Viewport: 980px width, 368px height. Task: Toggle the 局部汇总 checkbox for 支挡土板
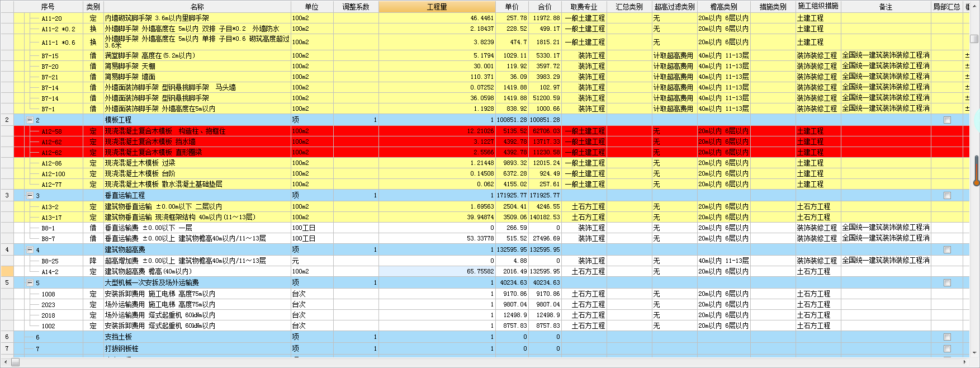[947, 337]
